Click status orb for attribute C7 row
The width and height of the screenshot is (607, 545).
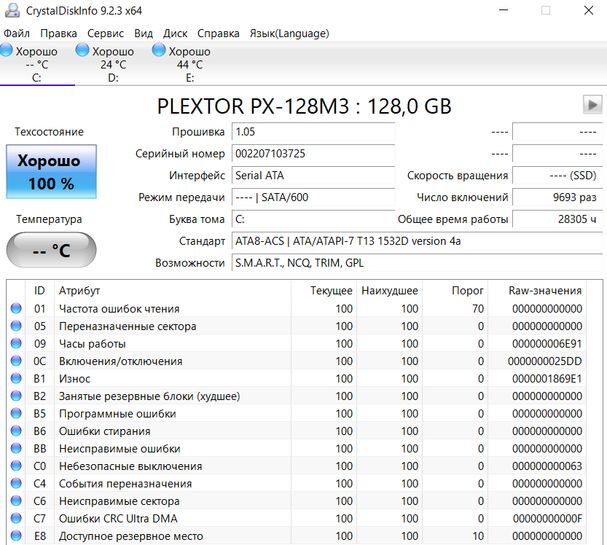coord(15,519)
